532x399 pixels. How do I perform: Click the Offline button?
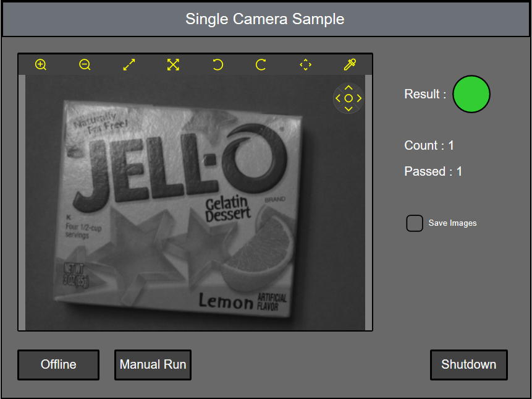[x=58, y=364]
